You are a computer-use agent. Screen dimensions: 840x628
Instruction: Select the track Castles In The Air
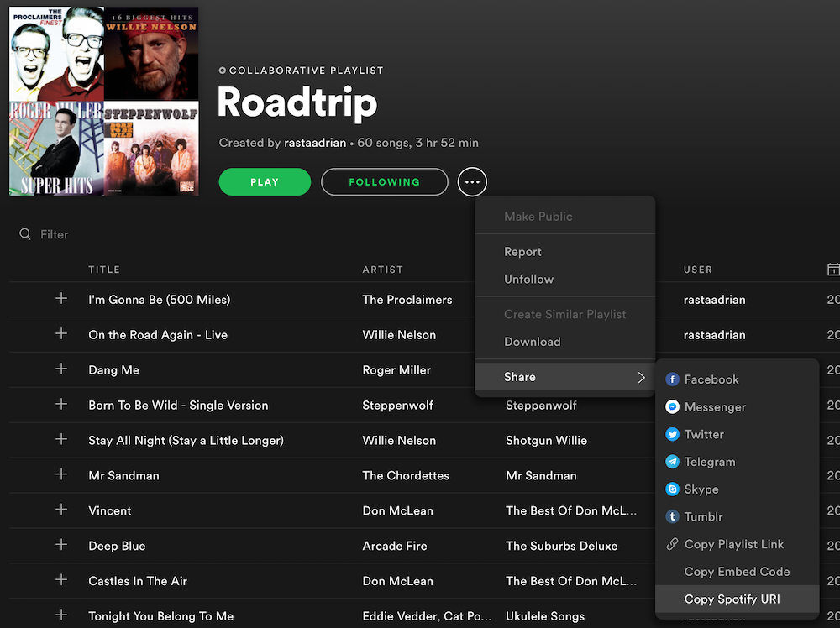(x=138, y=581)
